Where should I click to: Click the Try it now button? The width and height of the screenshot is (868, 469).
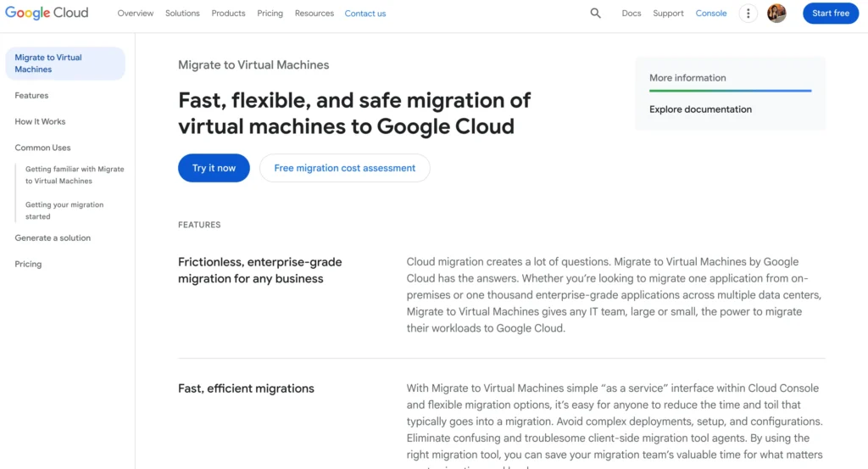click(214, 168)
